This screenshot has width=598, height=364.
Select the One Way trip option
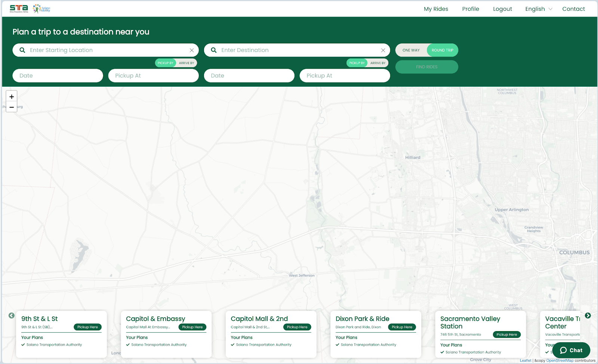coord(411,50)
